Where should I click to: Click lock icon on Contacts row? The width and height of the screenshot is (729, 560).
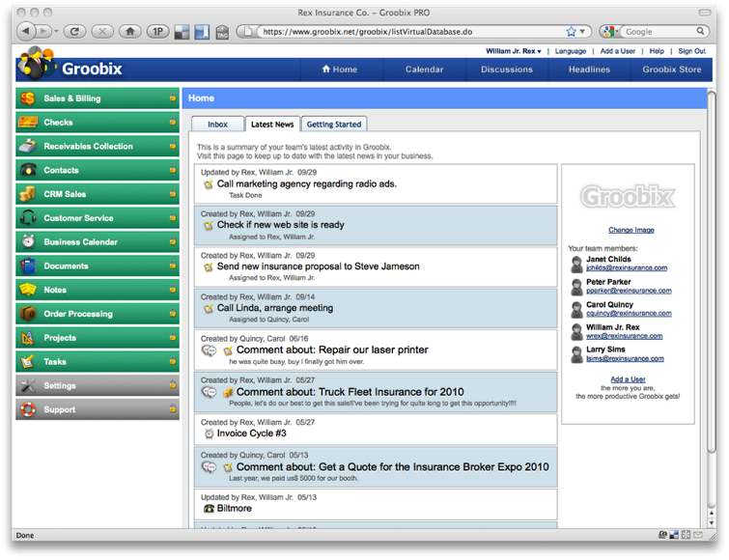point(173,169)
